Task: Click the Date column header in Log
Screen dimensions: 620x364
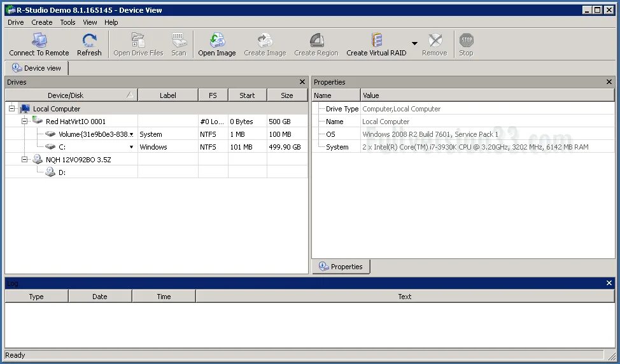Action: (x=100, y=297)
